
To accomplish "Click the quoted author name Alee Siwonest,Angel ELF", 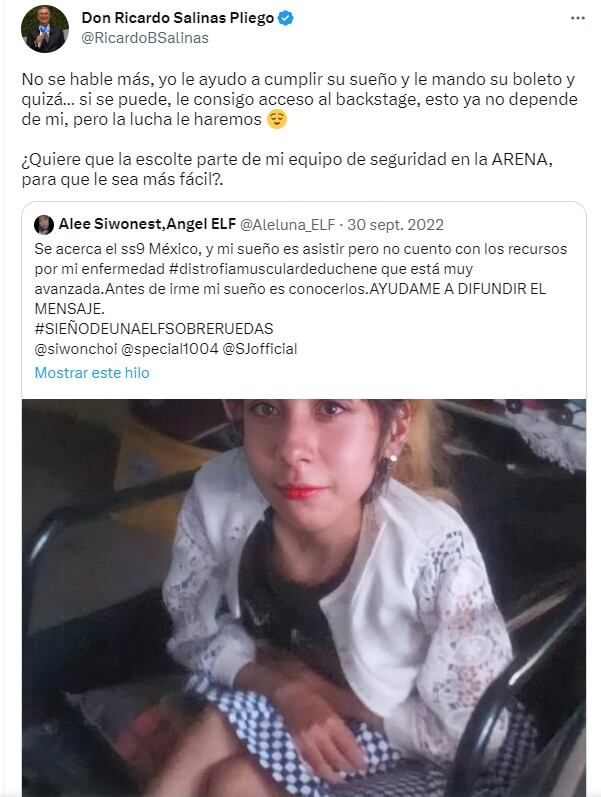I will 147,224.
